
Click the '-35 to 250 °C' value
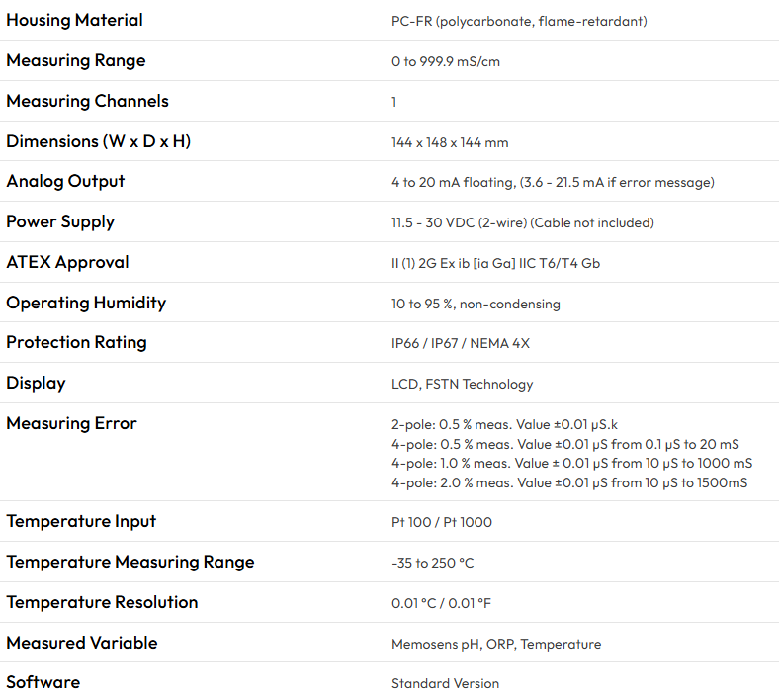[433, 563]
